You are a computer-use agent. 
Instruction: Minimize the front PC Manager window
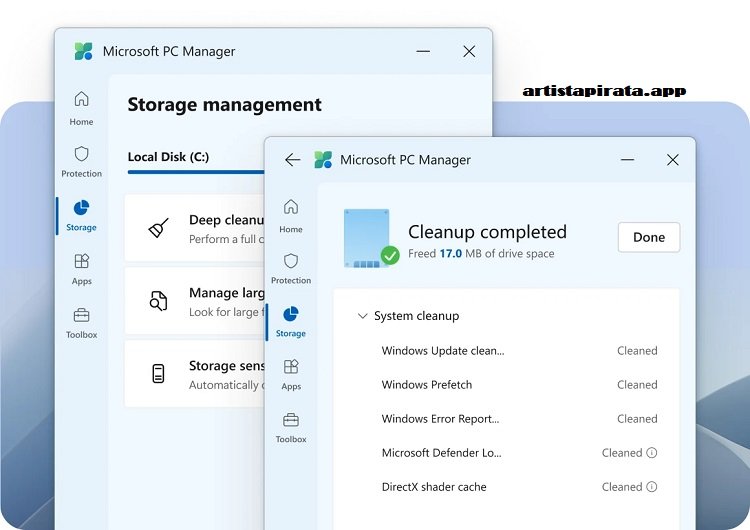click(x=628, y=160)
